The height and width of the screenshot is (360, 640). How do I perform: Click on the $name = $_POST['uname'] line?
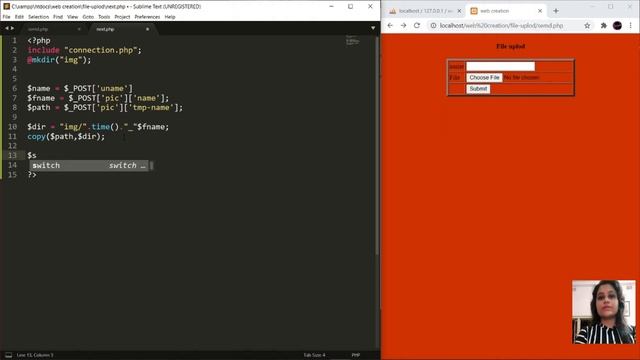[80, 89]
